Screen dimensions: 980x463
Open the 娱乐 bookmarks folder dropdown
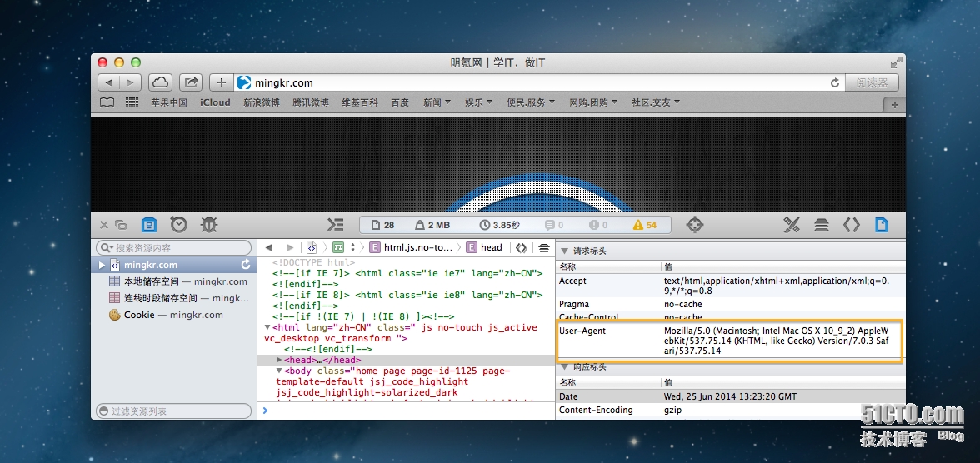[478, 102]
